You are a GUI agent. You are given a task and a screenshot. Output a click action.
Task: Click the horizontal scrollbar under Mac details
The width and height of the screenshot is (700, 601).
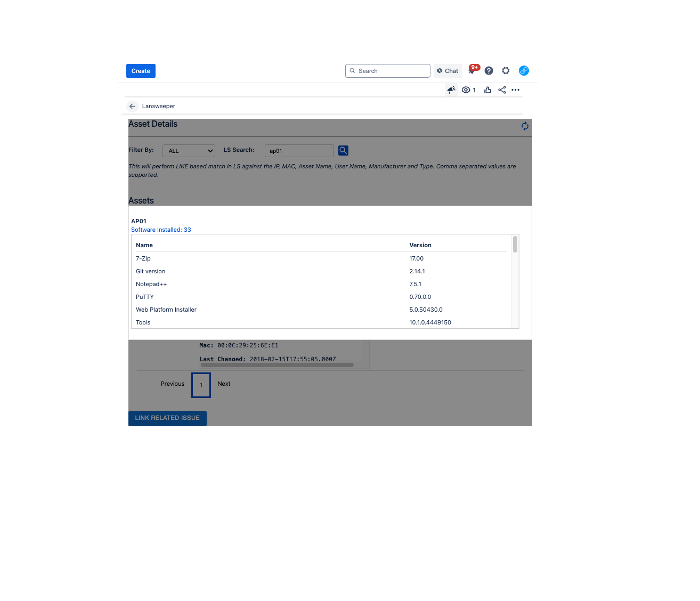[277, 365]
